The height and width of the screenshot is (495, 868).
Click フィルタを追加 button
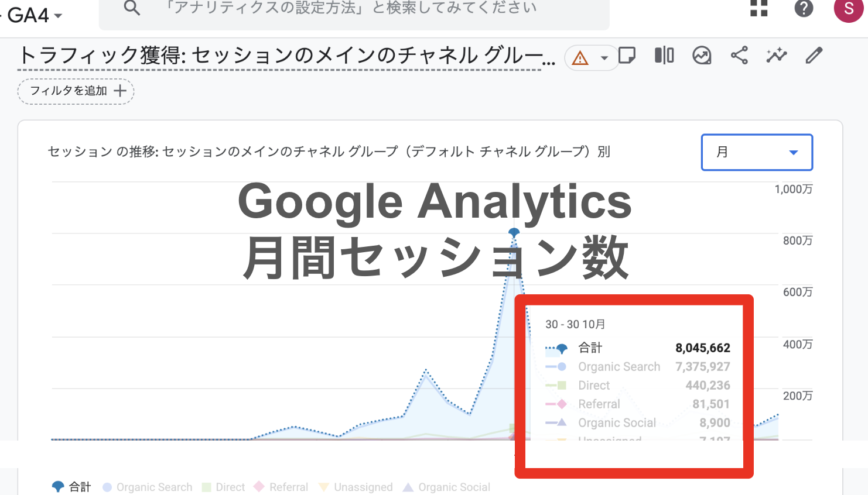tap(76, 91)
